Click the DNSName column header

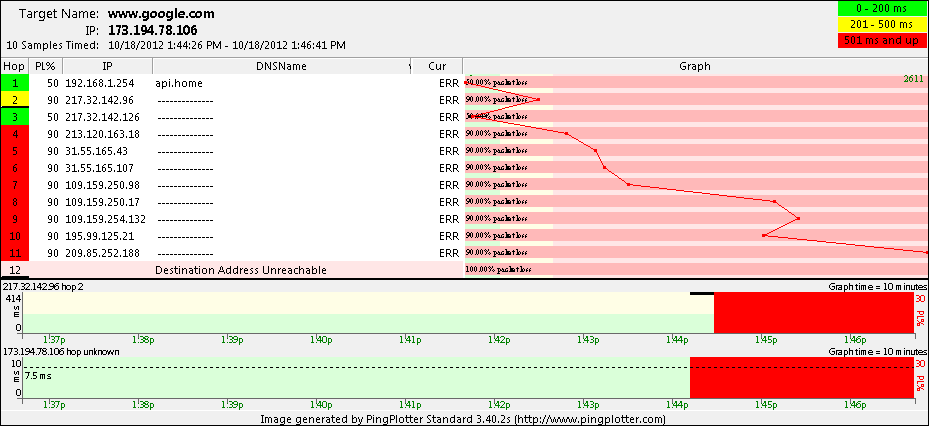coord(281,66)
